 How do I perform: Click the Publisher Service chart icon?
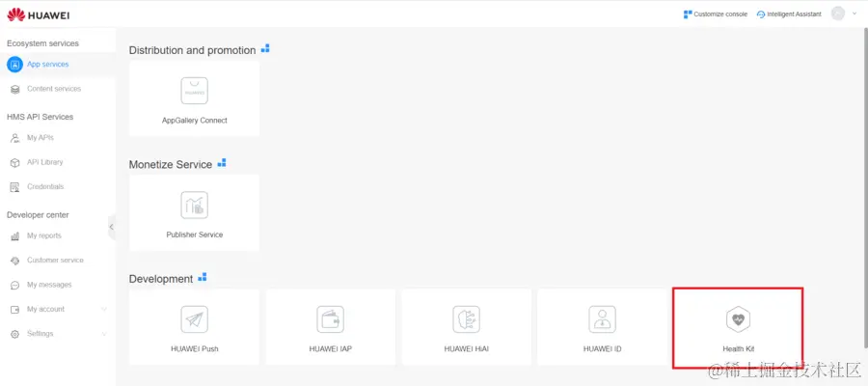[194, 205]
